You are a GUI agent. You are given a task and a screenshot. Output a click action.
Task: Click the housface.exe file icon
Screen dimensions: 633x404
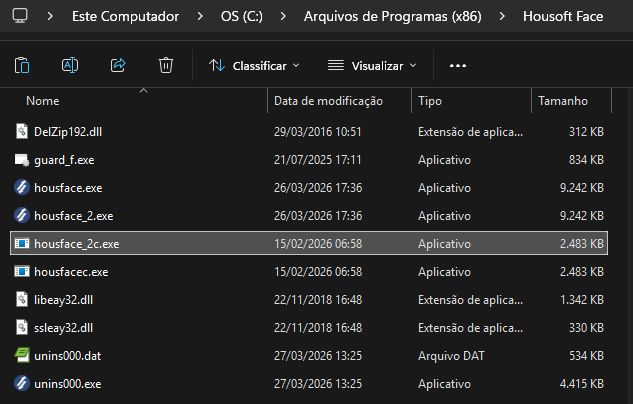[x=22, y=187]
